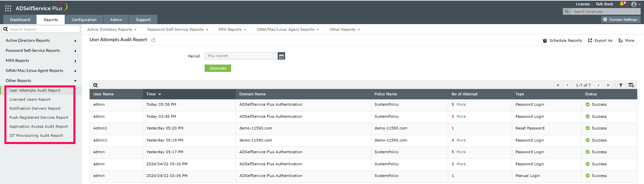
Task: Go to the last page of results
Action: coord(608,85)
